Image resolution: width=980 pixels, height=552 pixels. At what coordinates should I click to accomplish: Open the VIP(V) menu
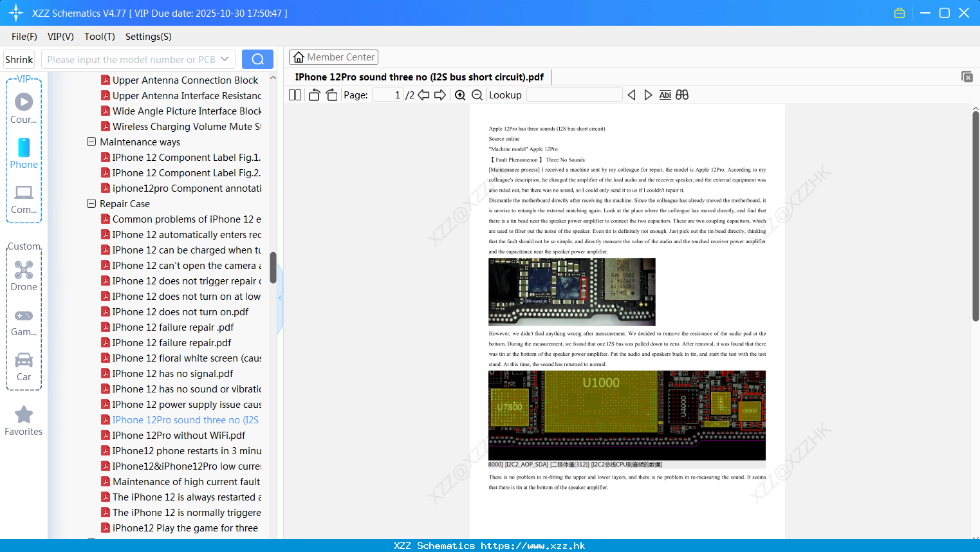pyautogui.click(x=60, y=36)
